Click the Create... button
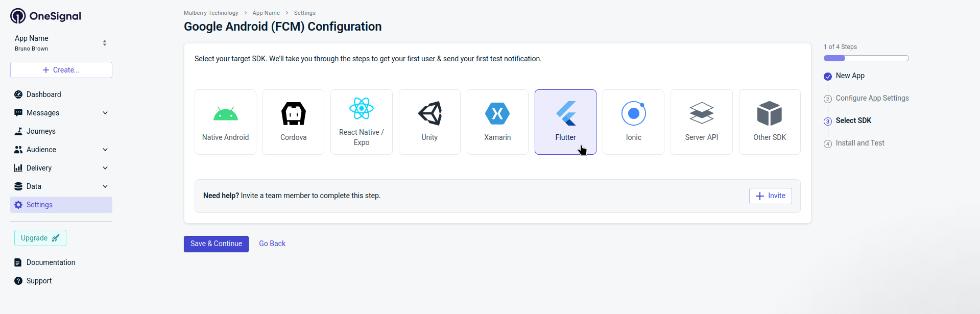This screenshot has width=980, height=314. (x=61, y=70)
